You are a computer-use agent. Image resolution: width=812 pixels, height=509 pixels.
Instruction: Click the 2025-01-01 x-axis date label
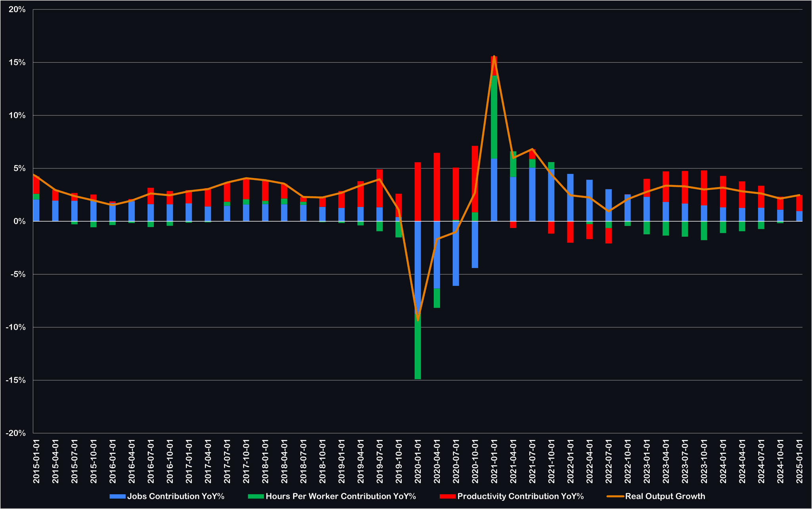tap(799, 461)
